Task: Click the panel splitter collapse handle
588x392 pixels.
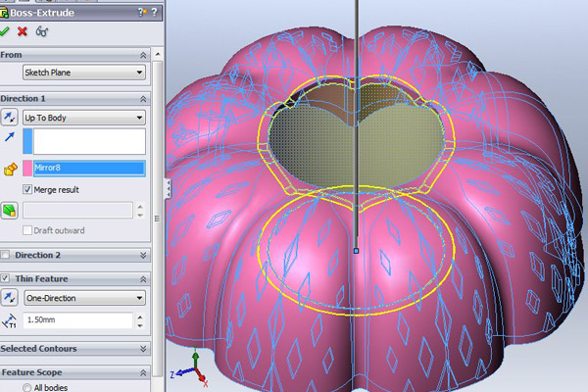Action: pos(169,188)
